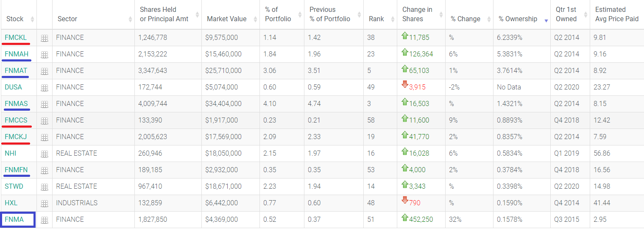Select the INDUSTRIALS sector cell
644x229 pixels.
click(94, 203)
